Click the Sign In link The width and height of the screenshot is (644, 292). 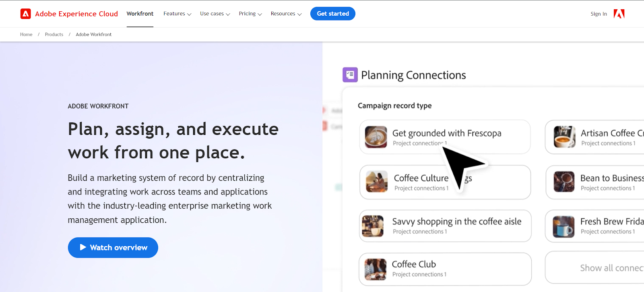point(599,14)
